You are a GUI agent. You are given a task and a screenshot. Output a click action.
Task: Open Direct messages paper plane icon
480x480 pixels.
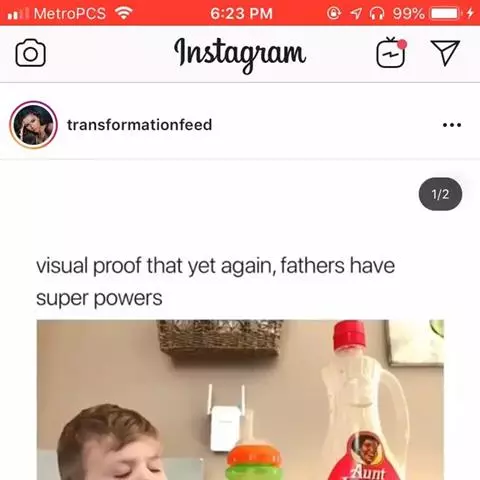coord(445,53)
